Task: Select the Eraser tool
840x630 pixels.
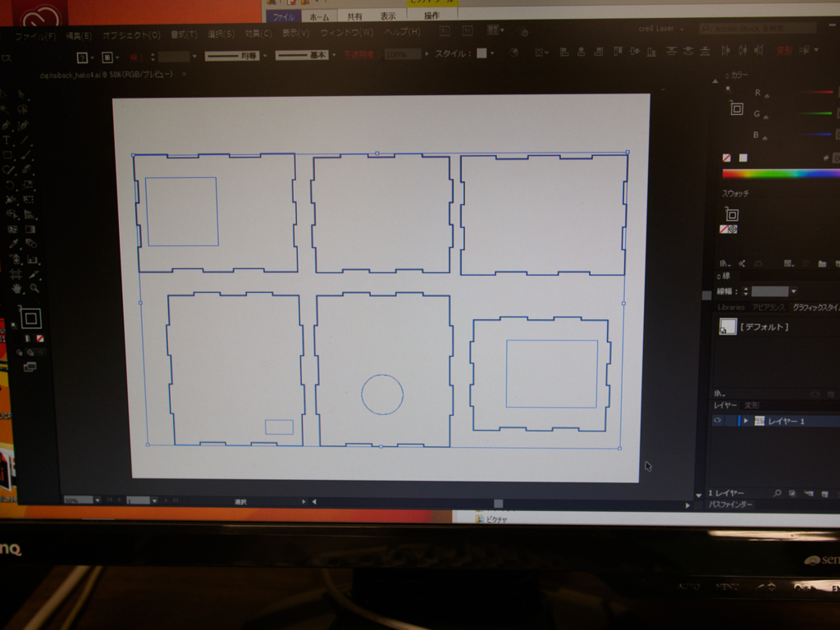Action: 27,171
